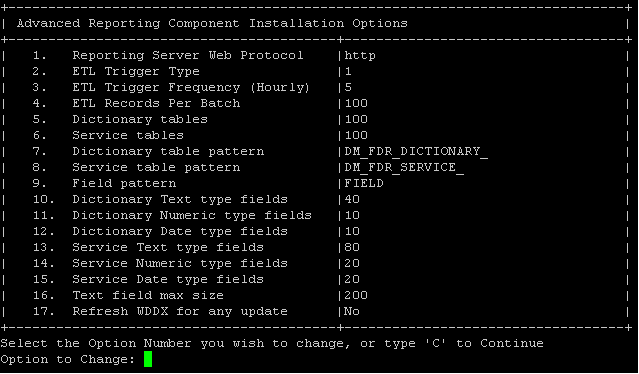Viewport: 639px width, 374px height.
Task: Click 'Service Text type fields' label
Action: point(168,247)
